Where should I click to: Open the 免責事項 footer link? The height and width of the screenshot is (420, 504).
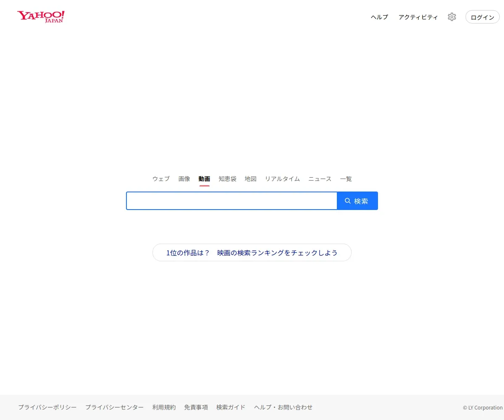tap(196, 407)
